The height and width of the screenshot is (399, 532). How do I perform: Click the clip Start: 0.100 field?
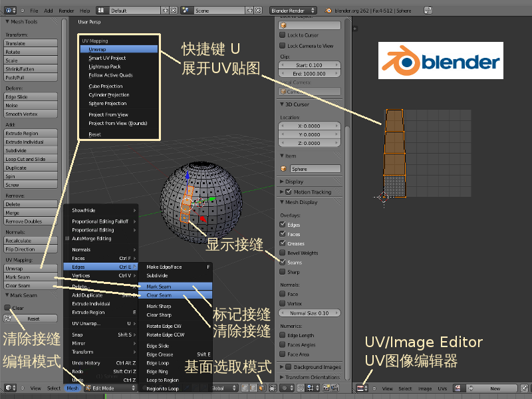coord(309,65)
